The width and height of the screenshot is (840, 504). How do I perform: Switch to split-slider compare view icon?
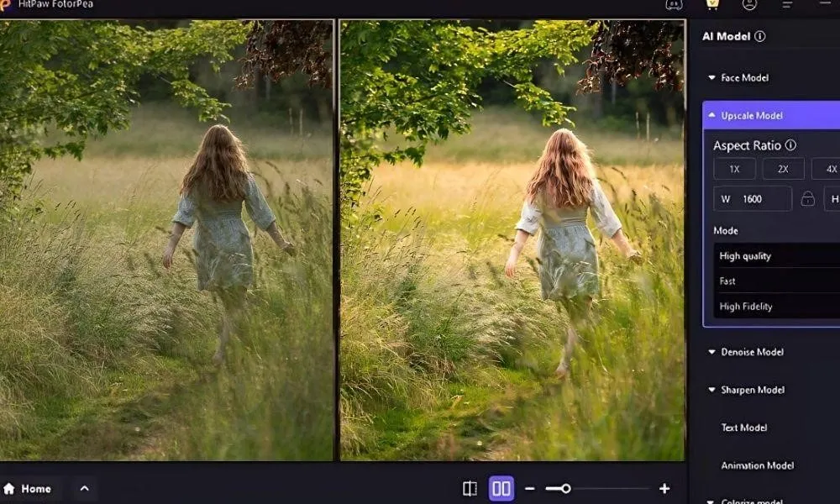[x=470, y=488]
